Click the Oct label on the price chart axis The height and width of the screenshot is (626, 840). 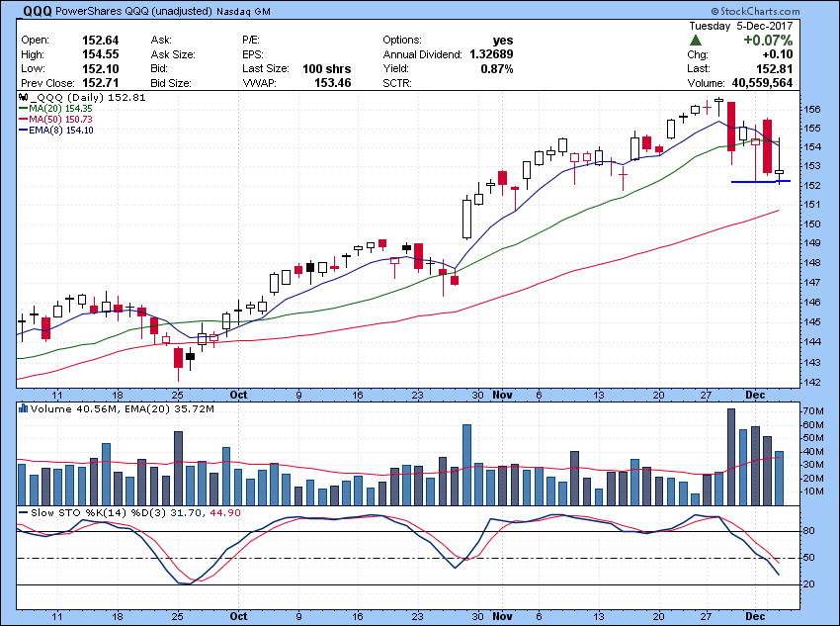(238, 395)
